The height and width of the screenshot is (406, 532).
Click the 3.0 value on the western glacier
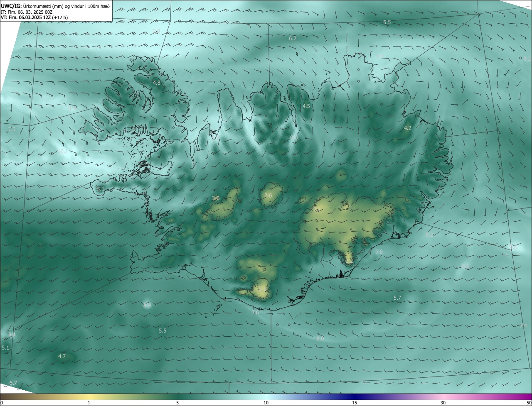(216, 198)
